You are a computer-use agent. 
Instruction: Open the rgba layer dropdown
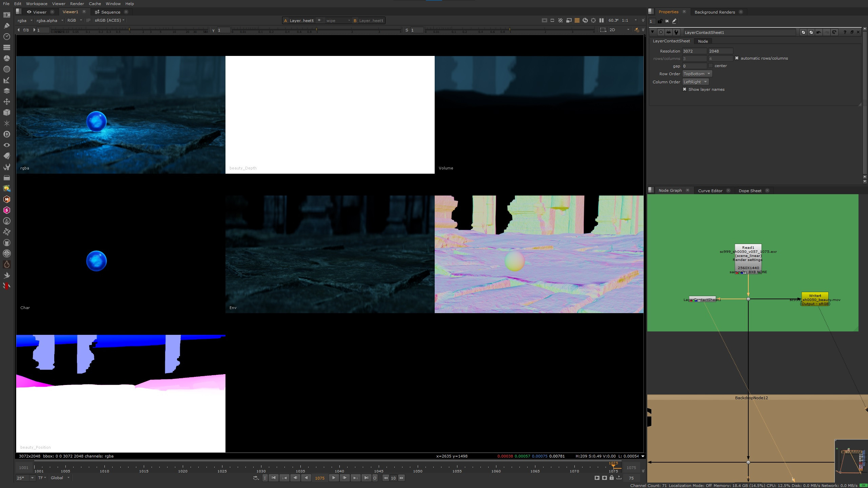tap(25, 20)
